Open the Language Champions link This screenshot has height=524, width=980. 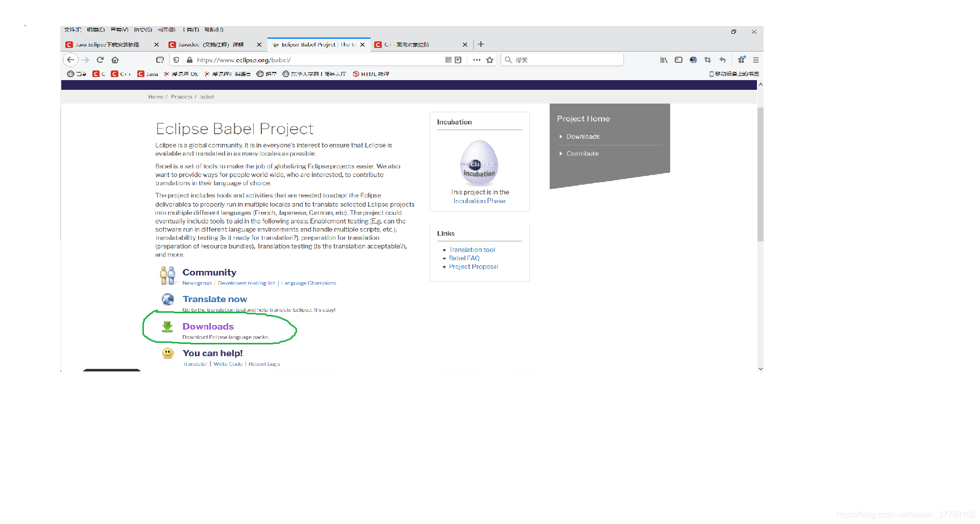coord(309,283)
